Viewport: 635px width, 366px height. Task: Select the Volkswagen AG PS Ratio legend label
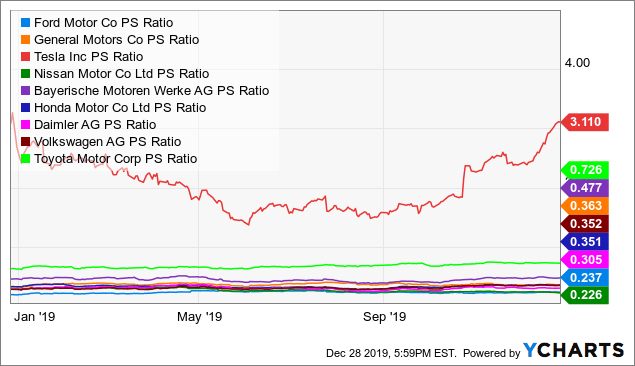108,142
